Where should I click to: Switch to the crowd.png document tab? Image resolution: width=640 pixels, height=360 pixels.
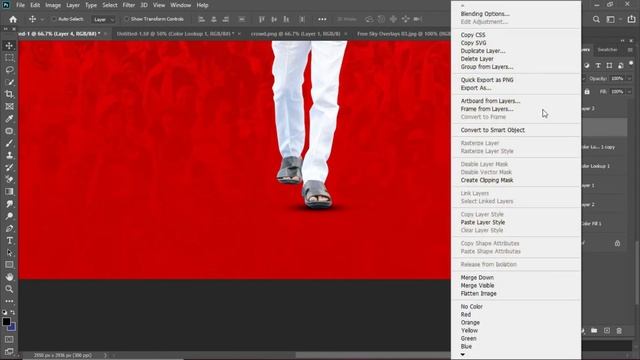tap(296, 34)
